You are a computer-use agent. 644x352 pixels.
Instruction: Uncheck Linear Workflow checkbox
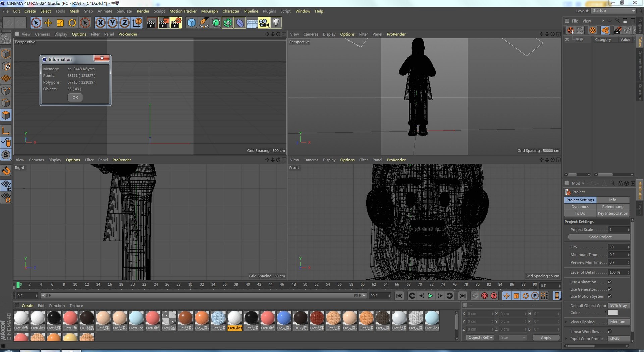click(610, 332)
